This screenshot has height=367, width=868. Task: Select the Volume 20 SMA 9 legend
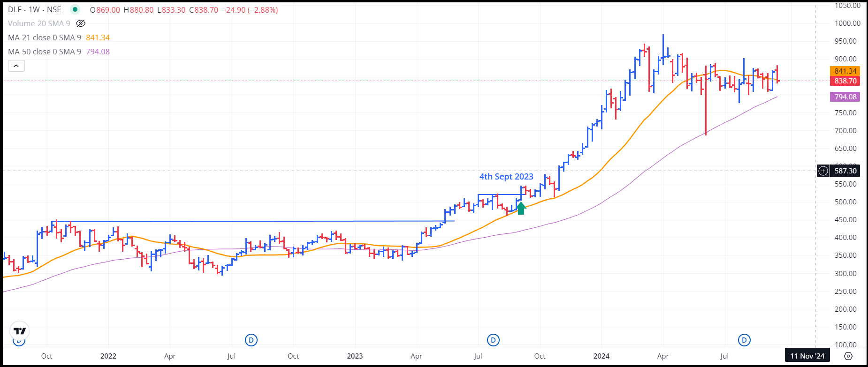pos(39,23)
